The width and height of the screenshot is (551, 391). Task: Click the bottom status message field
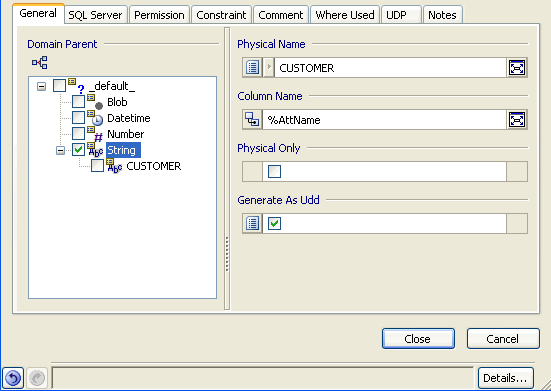pyautogui.click(x=262, y=378)
